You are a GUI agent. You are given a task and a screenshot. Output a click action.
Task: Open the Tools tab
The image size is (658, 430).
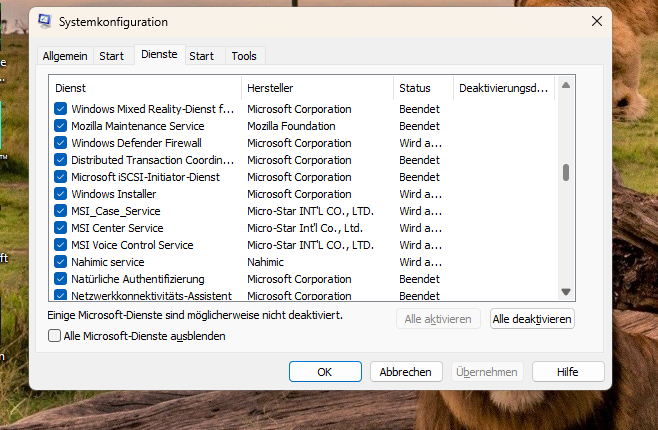(244, 56)
